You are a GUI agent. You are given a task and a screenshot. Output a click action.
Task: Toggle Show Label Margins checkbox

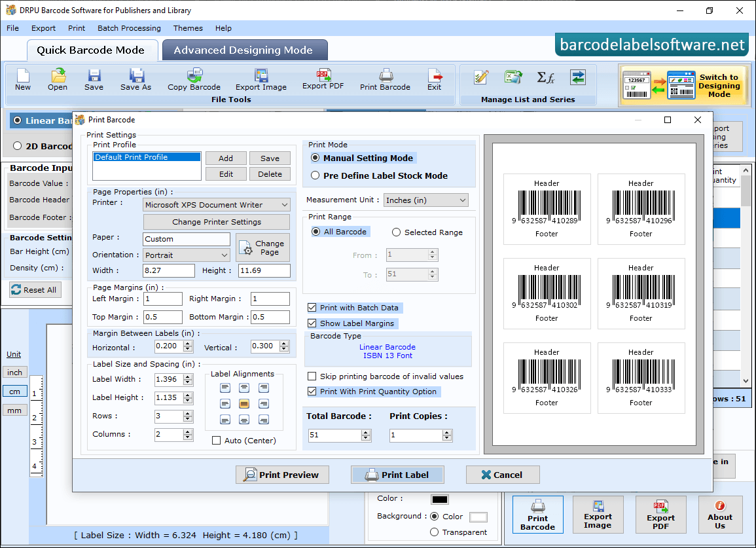point(312,323)
